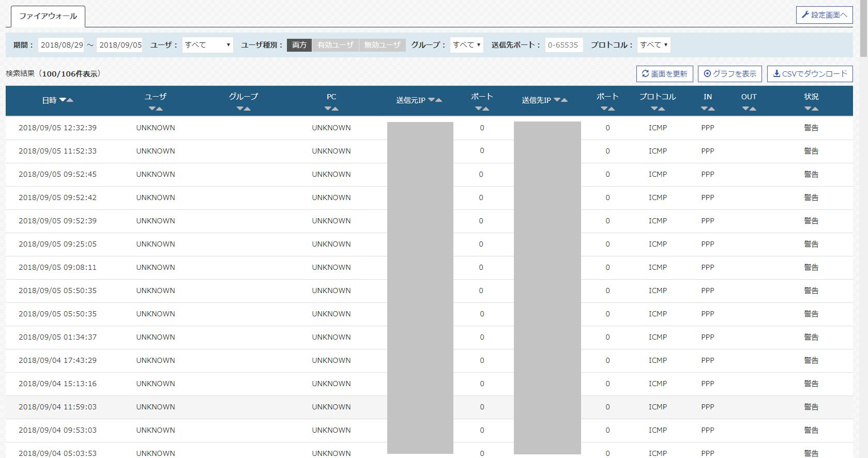Click the start date field 2018/08/29
The width and height of the screenshot is (868, 458).
click(x=62, y=45)
